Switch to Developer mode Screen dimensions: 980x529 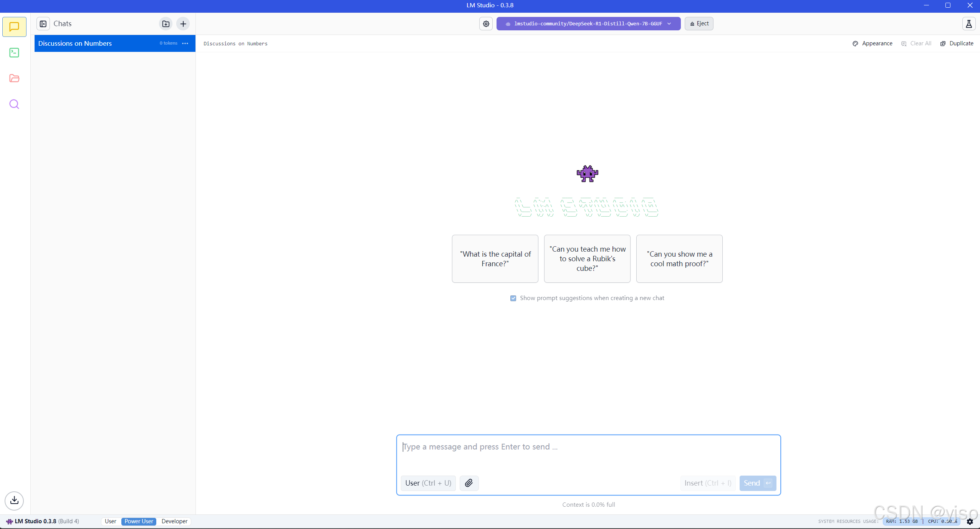(x=174, y=521)
